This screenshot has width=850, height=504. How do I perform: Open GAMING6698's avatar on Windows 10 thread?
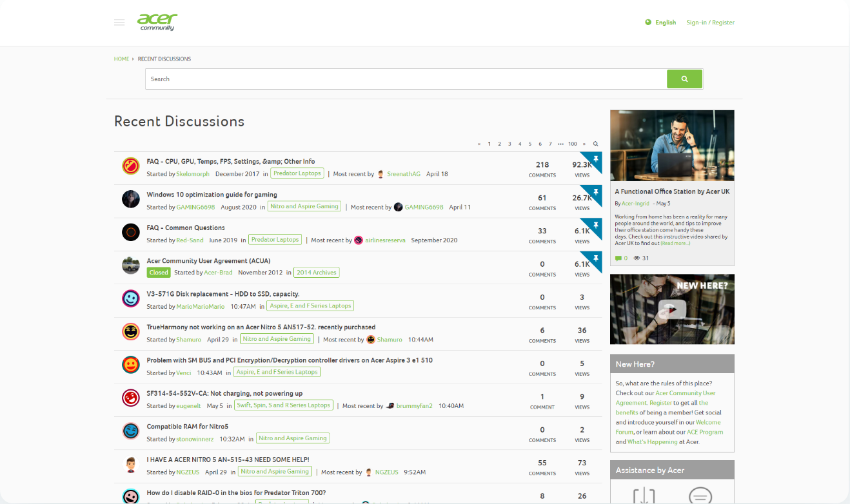131,199
